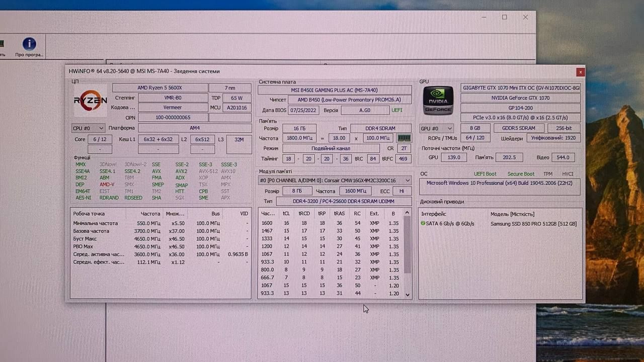Screen dimensions: 644x362
Task: Click the 'Уніфікований: 1920' shaders field
Action: [x=554, y=138]
